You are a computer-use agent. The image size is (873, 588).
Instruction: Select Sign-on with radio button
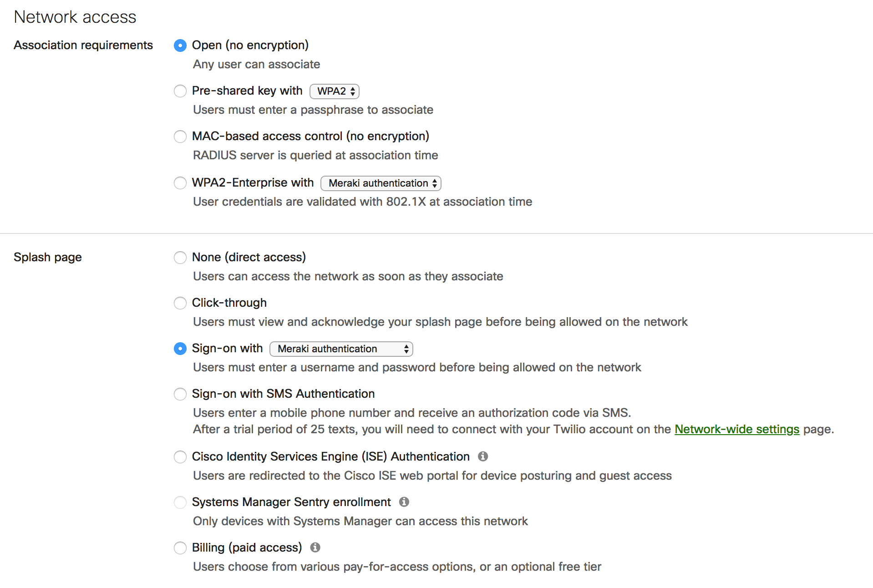[180, 349]
